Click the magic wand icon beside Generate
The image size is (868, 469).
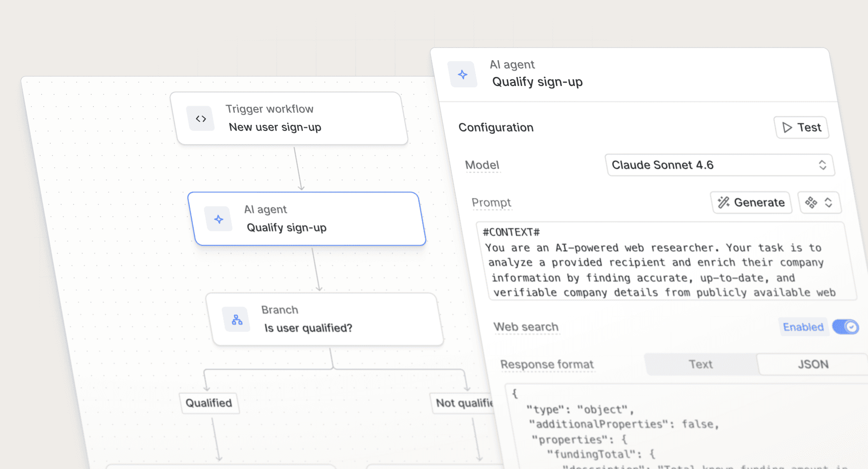click(723, 202)
